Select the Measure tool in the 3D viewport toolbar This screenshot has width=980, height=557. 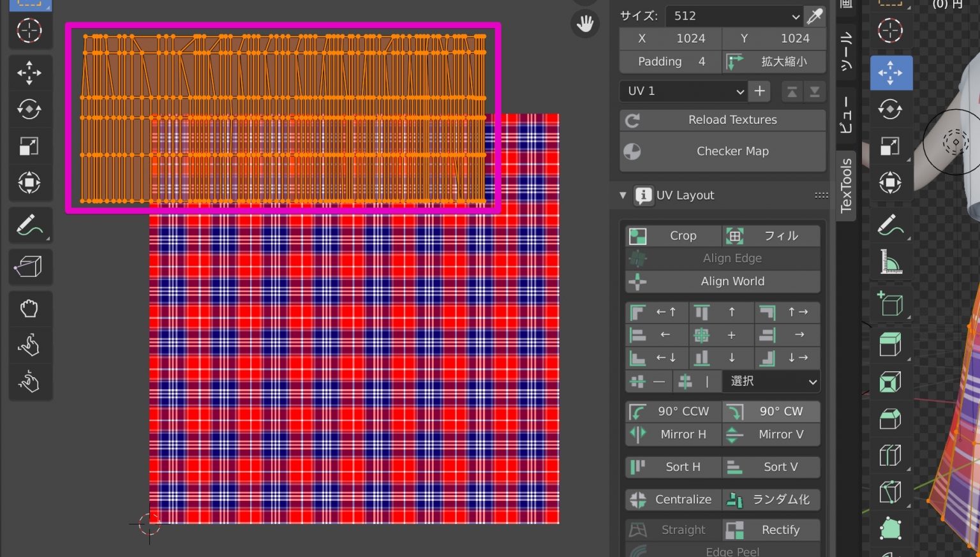pos(891,262)
